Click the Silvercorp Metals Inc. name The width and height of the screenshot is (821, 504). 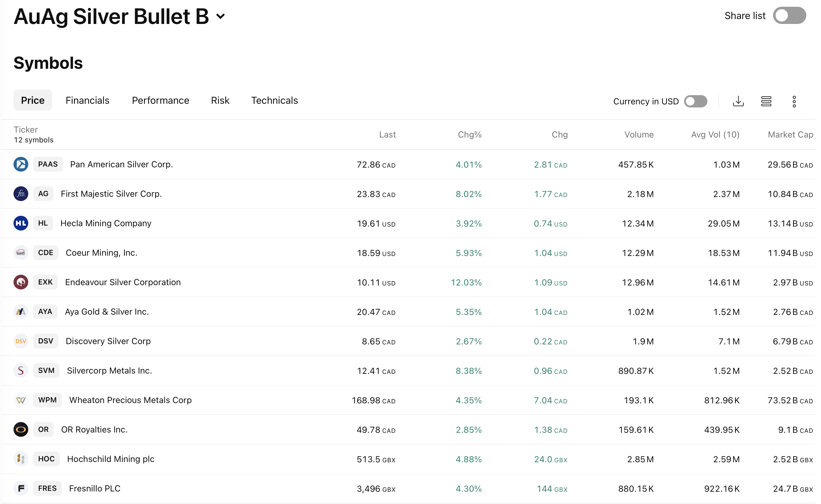pyautogui.click(x=109, y=371)
